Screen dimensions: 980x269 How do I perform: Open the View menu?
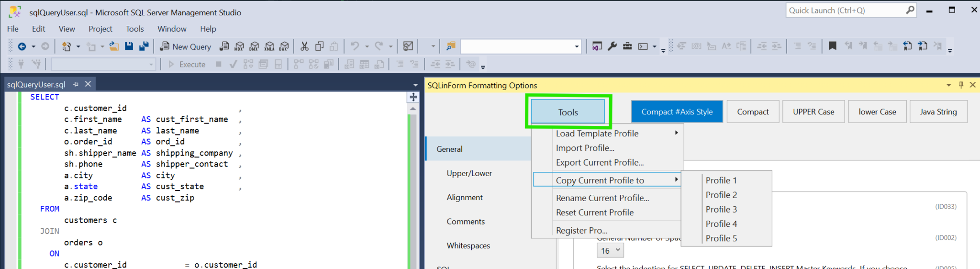click(67, 29)
